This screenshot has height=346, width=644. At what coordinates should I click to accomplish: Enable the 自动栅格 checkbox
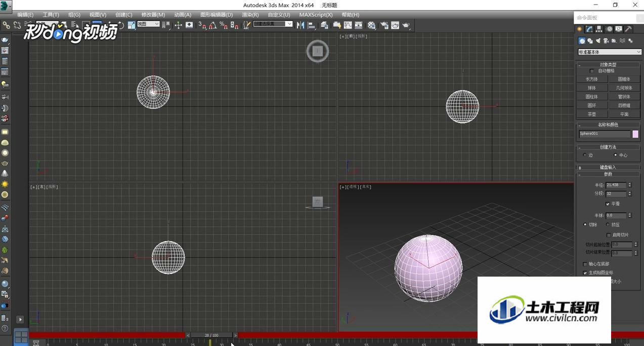[x=592, y=71]
